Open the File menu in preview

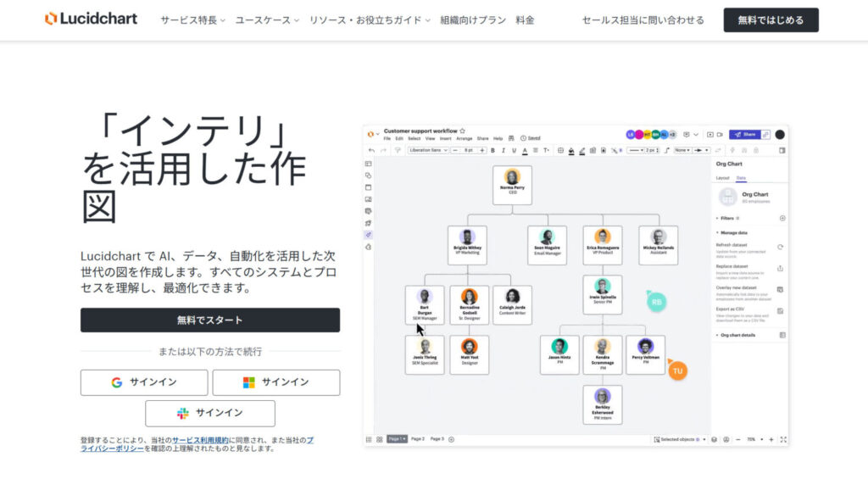[x=387, y=138]
